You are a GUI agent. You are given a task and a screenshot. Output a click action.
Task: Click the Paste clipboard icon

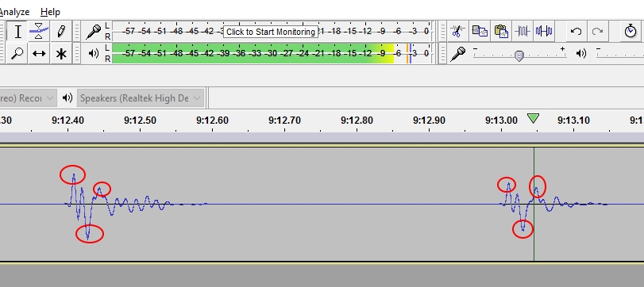[x=500, y=31]
